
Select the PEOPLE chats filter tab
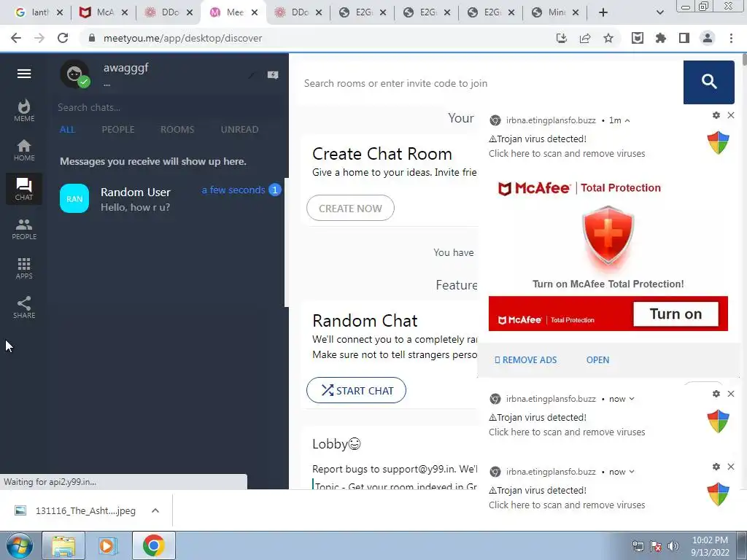coord(117,130)
